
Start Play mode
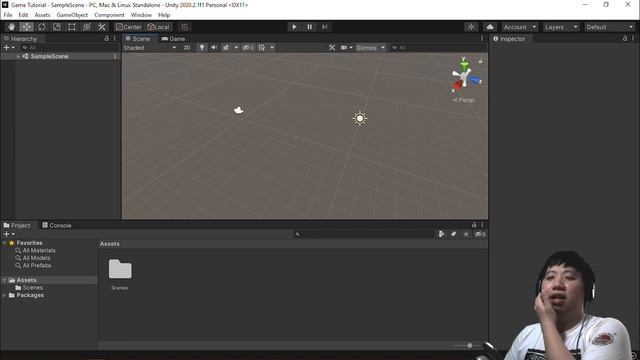coord(294,27)
